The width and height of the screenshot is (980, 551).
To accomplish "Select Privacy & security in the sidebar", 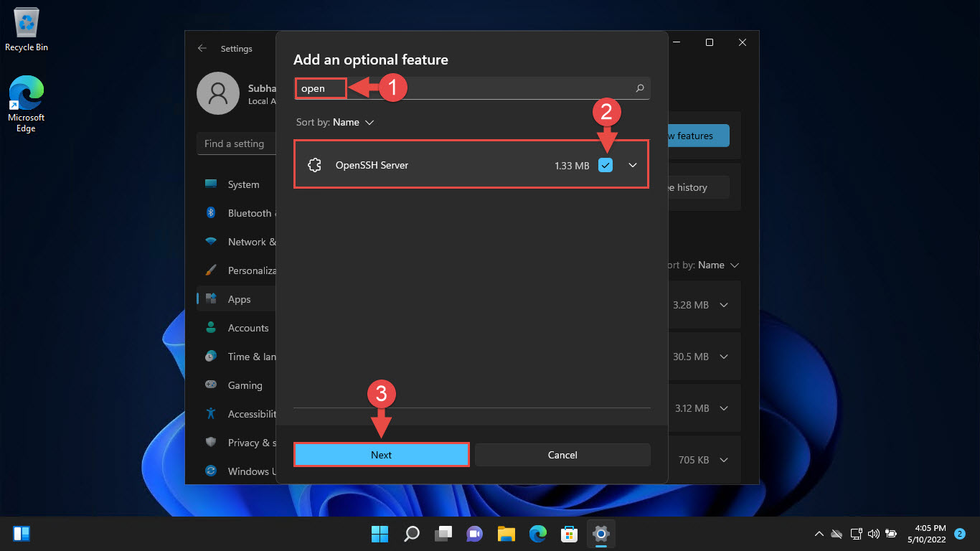I will (x=212, y=443).
